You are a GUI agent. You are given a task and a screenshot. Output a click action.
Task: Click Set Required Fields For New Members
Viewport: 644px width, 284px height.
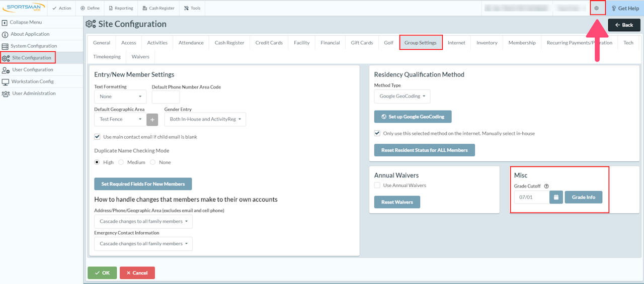pyautogui.click(x=143, y=184)
